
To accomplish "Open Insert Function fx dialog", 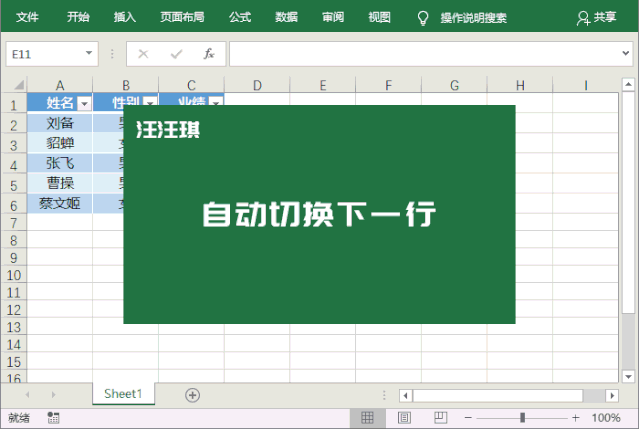I will [x=209, y=54].
